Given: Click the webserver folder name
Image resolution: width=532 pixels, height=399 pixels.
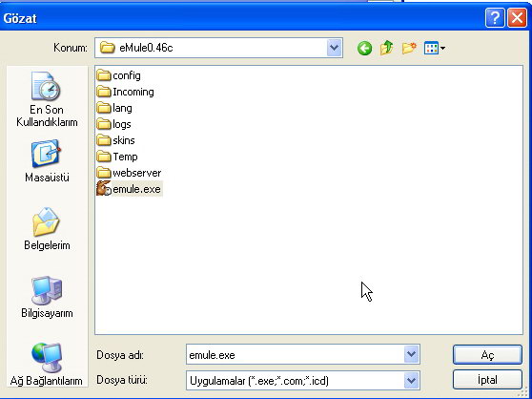Looking at the screenshot, I should [137, 173].
